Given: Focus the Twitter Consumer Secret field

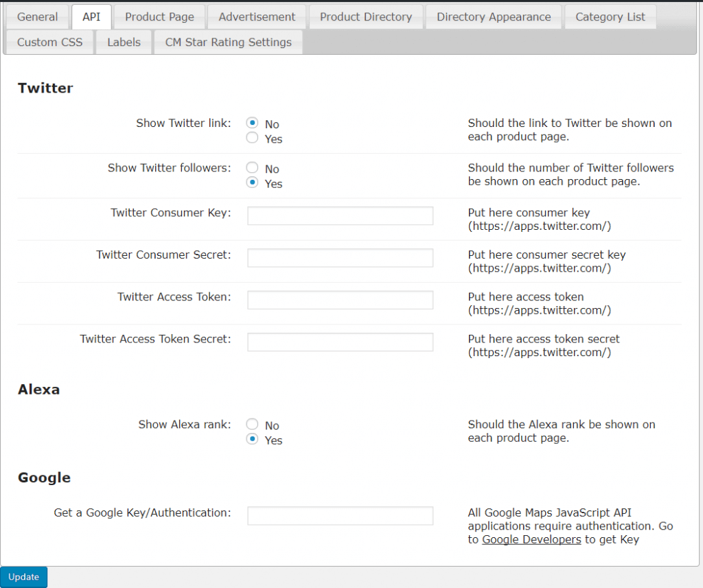Looking at the screenshot, I should click(x=340, y=258).
